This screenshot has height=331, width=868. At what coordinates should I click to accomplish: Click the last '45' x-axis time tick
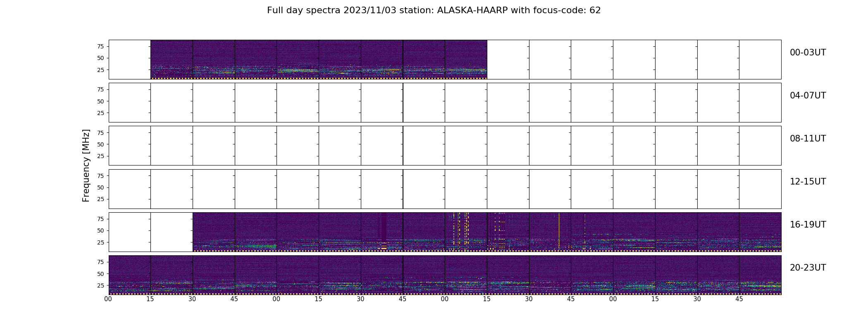coord(739,299)
